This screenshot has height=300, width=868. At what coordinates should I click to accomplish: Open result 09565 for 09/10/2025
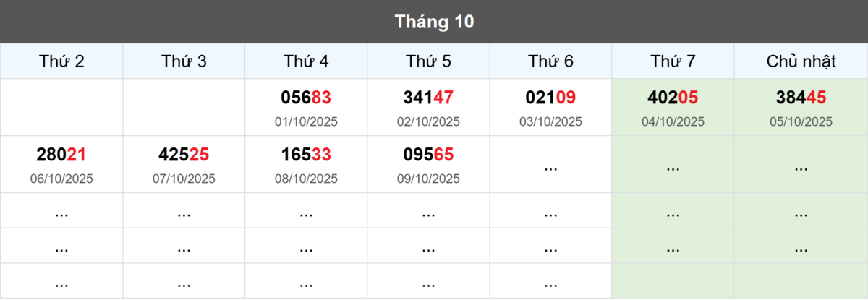tap(428, 155)
